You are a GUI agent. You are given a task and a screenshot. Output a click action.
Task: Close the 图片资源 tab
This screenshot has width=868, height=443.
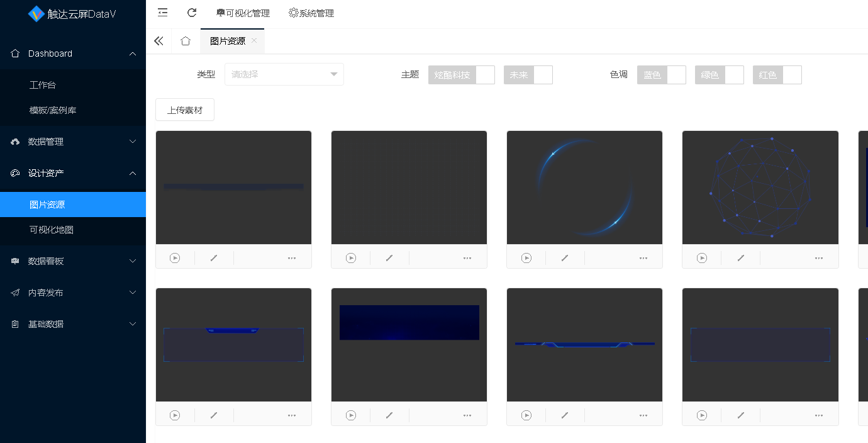254,40
